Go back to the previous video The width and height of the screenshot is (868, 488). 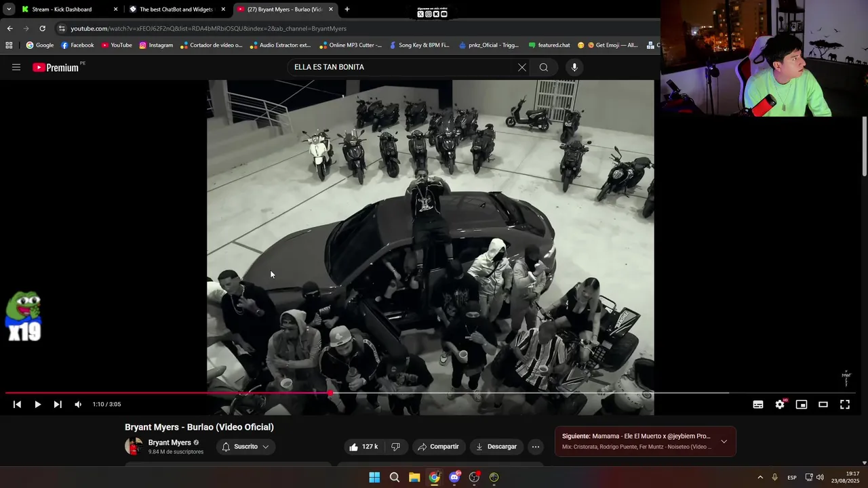(17, 405)
